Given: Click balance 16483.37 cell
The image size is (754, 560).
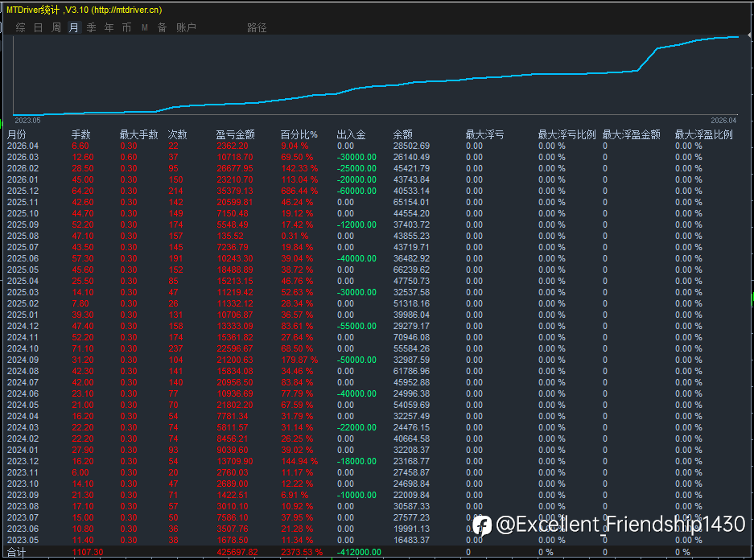Looking at the screenshot, I should (411, 540).
